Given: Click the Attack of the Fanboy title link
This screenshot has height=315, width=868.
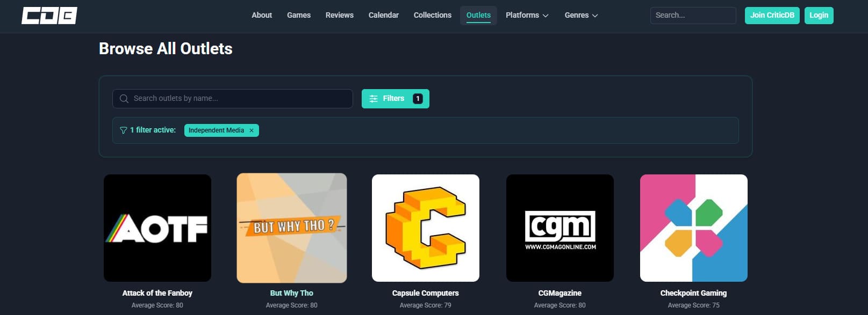Looking at the screenshot, I should tap(157, 293).
